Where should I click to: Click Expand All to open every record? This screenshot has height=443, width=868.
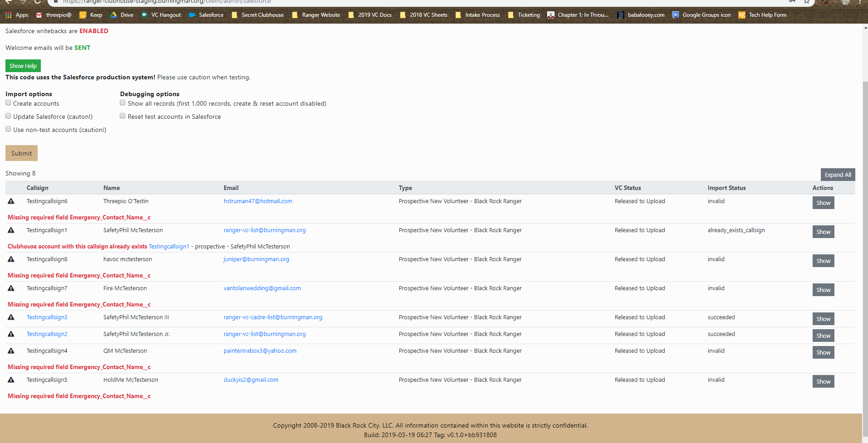point(837,175)
